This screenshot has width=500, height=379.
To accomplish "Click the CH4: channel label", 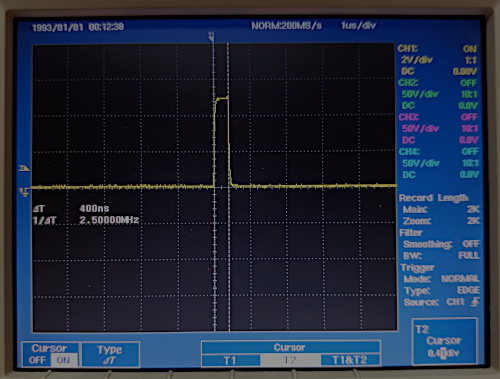I will (x=409, y=152).
